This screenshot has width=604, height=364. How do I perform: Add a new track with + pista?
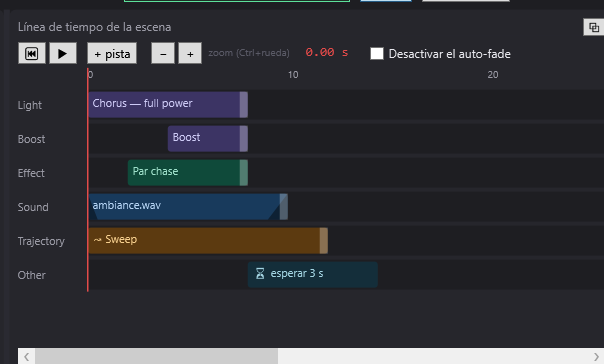coord(112,53)
